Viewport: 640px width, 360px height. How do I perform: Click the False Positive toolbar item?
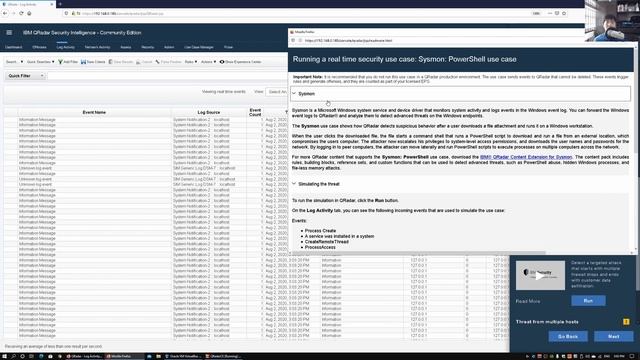click(169, 62)
